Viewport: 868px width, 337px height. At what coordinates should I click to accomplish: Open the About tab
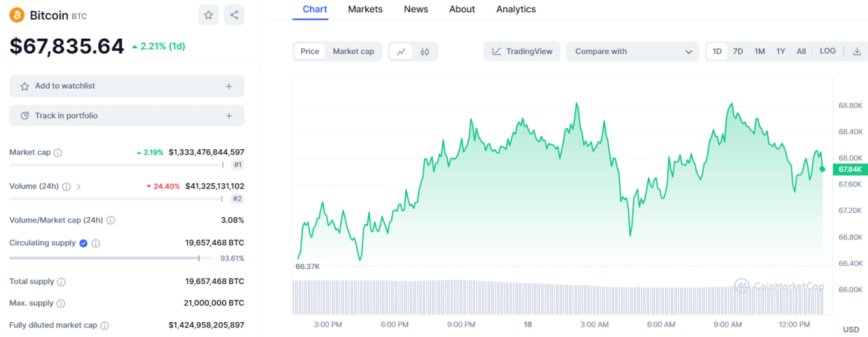coord(462,9)
